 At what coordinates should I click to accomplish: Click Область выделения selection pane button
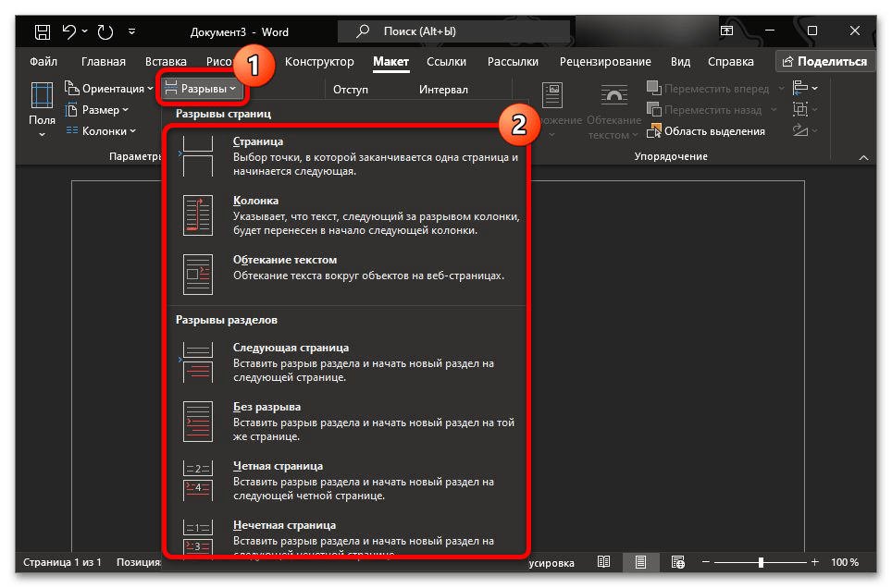pyautogui.click(x=708, y=131)
